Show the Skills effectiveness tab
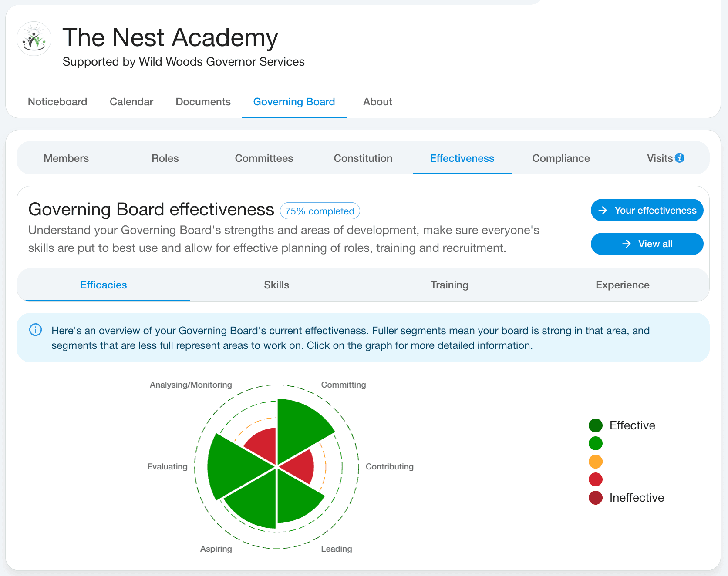Screen dimensions: 728x576 pyautogui.click(x=276, y=285)
